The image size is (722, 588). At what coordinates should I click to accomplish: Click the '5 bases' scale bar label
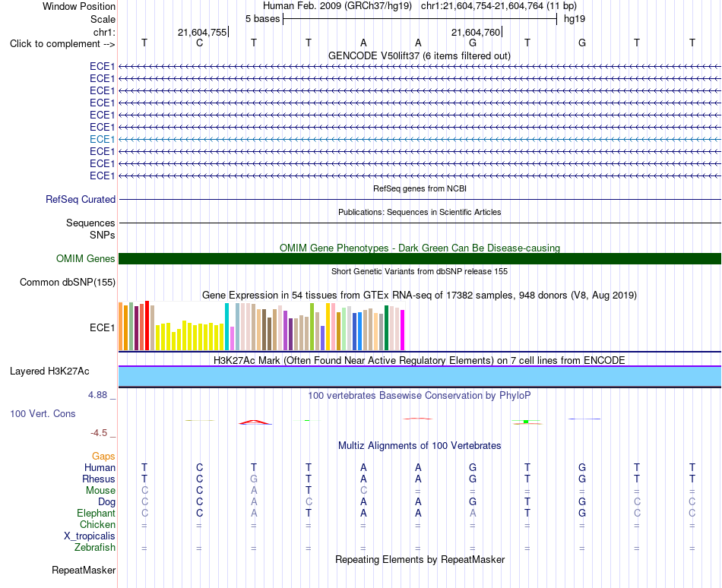262,19
